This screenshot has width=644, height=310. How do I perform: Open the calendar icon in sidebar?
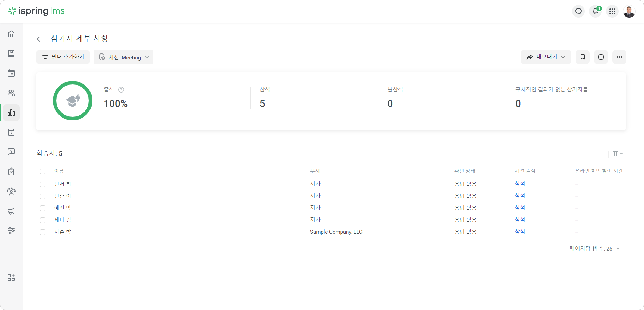11,73
